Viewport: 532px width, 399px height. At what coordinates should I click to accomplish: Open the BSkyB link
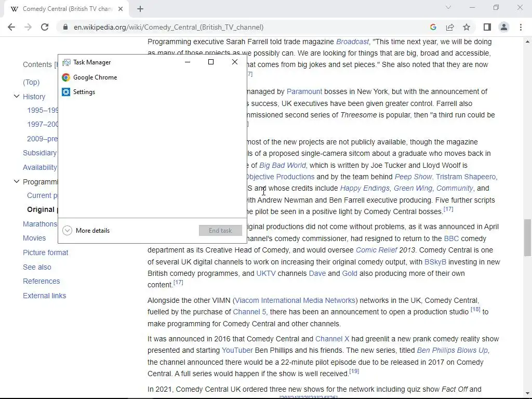point(435,262)
